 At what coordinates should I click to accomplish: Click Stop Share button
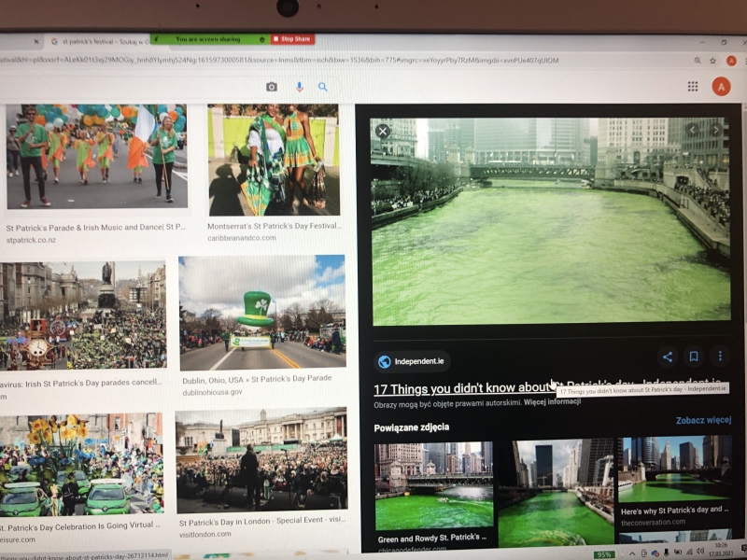tap(292, 39)
